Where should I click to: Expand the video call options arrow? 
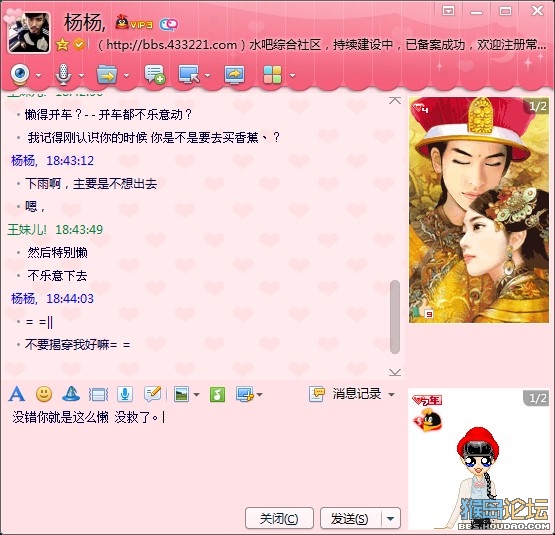point(38,75)
